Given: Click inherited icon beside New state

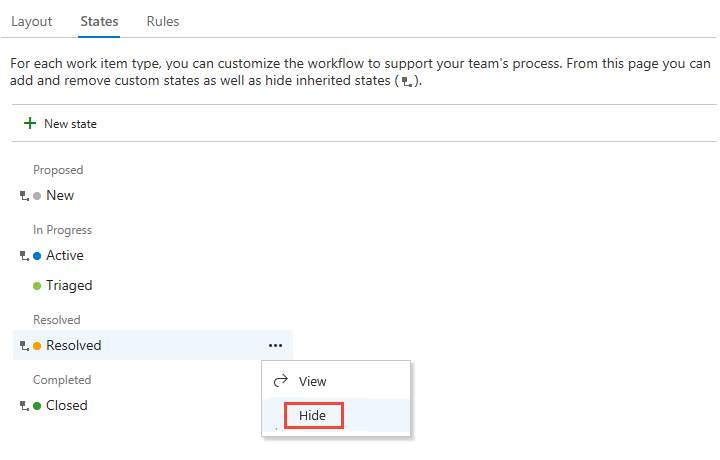Looking at the screenshot, I should (x=24, y=196).
